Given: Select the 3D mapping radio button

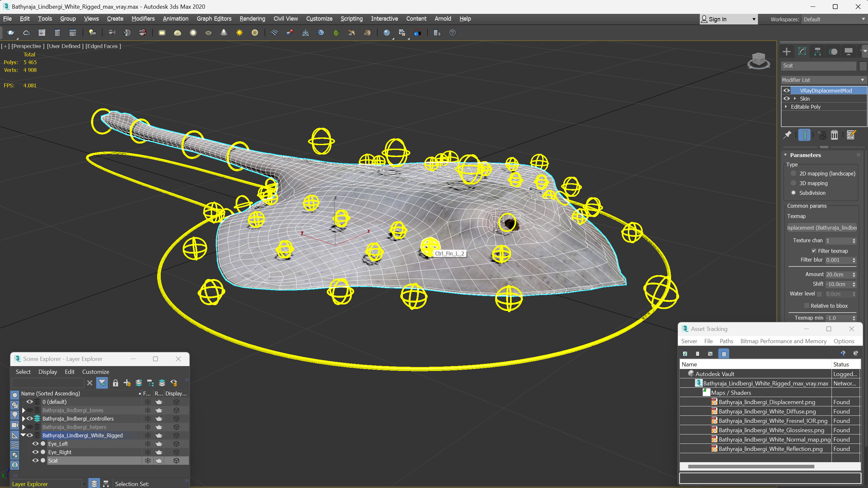Looking at the screenshot, I should tap(793, 183).
